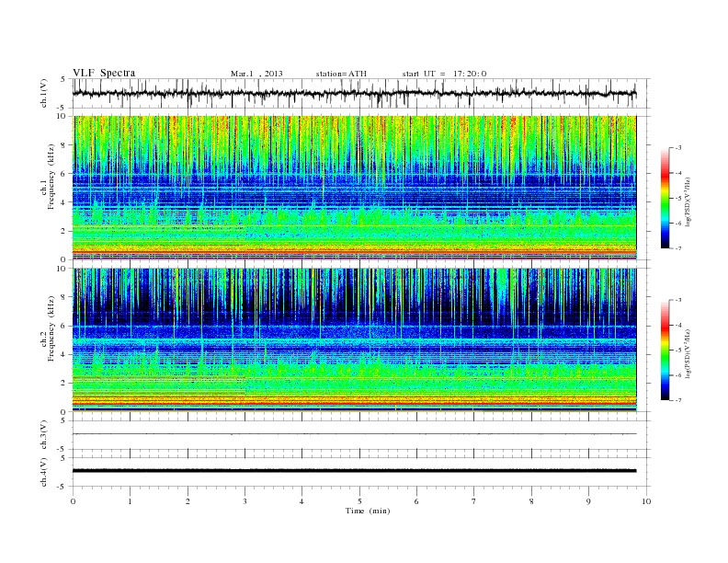728x563 pixels.
Task: Click the time axis tick label "7"
Action: (x=474, y=501)
